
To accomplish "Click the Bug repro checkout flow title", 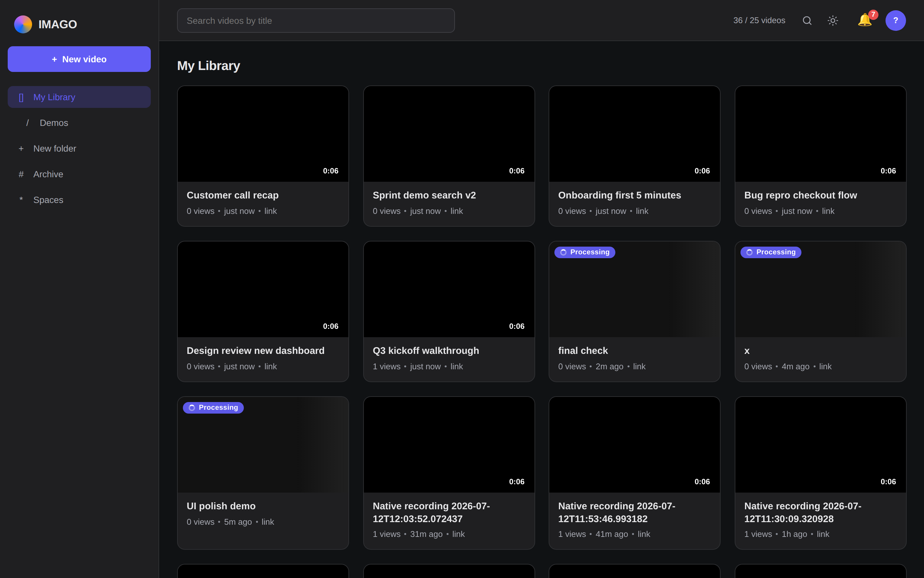I will 800,195.
